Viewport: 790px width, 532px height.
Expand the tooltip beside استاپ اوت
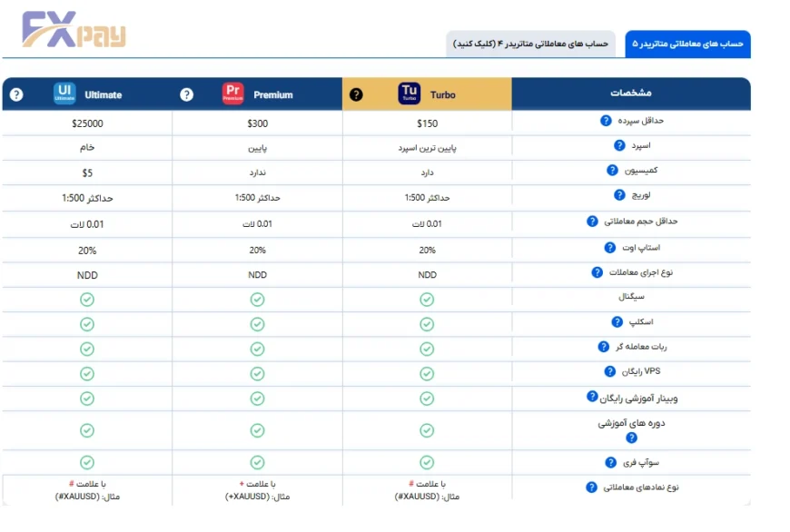click(610, 248)
